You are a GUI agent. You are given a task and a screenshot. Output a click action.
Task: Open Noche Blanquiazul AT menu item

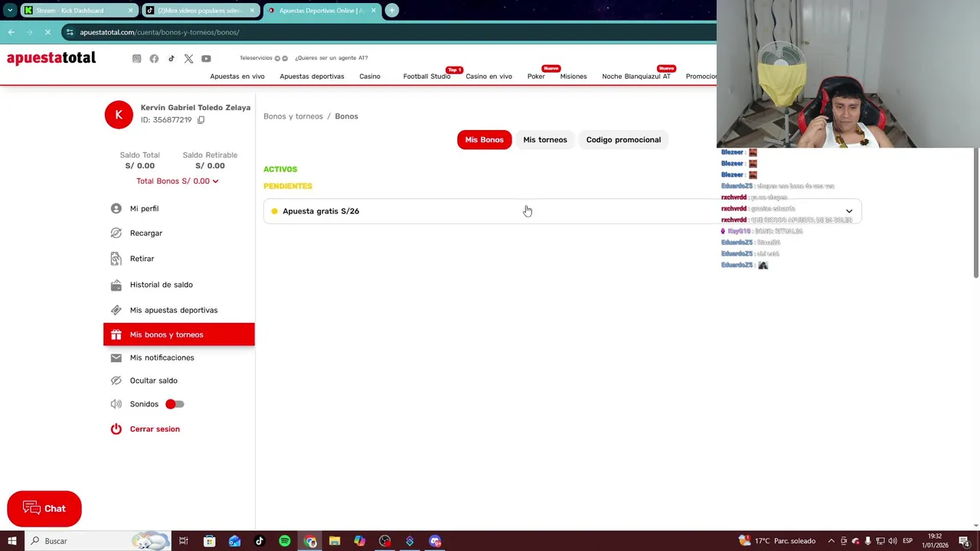coord(636,77)
